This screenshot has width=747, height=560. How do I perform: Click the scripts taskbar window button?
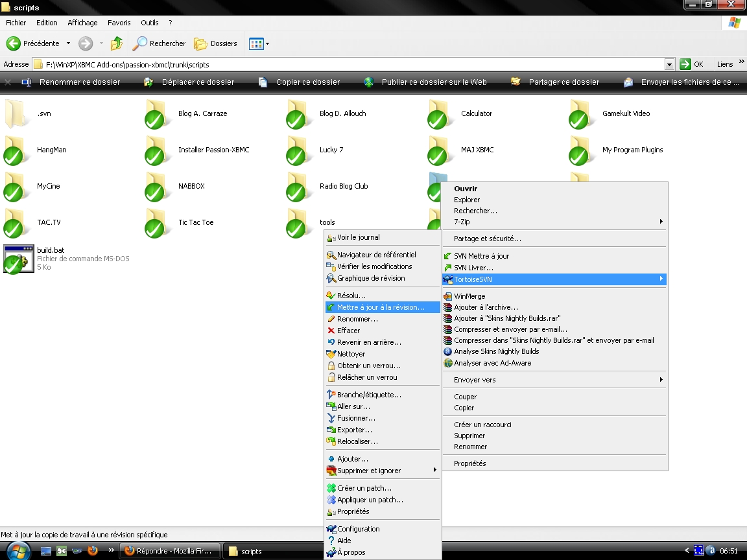(272, 551)
